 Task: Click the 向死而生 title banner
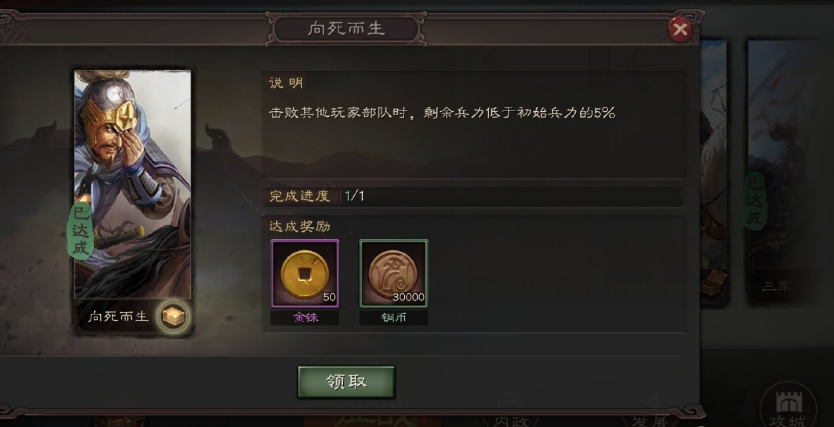click(x=346, y=29)
